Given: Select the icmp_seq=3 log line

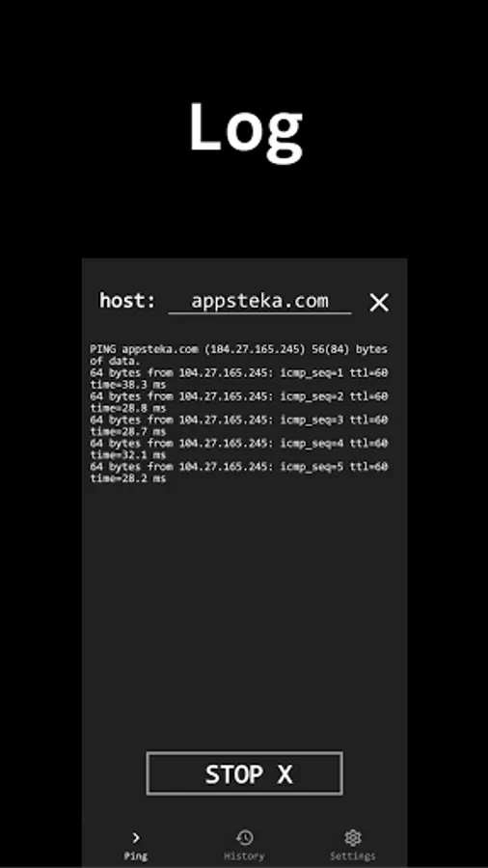Looking at the screenshot, I should [239, 425].
